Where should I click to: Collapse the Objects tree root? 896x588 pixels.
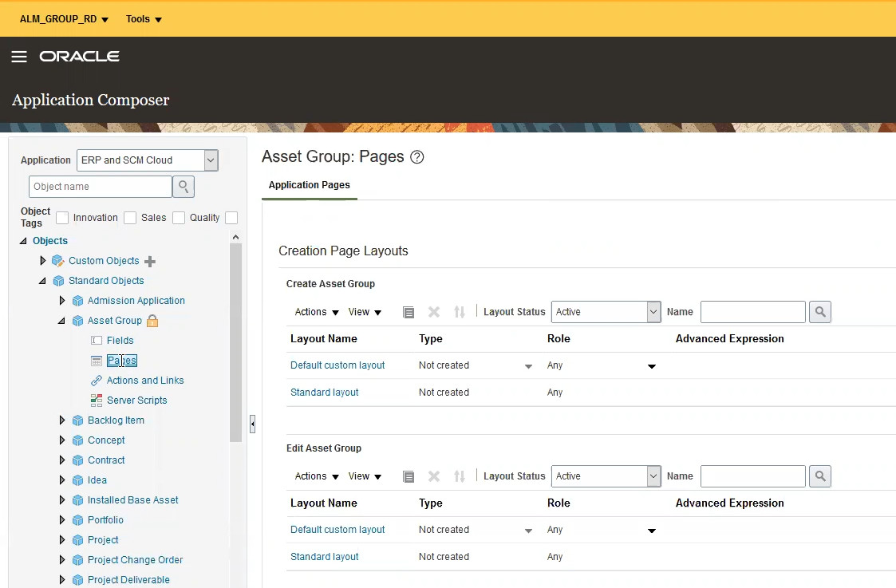(23, 241)
